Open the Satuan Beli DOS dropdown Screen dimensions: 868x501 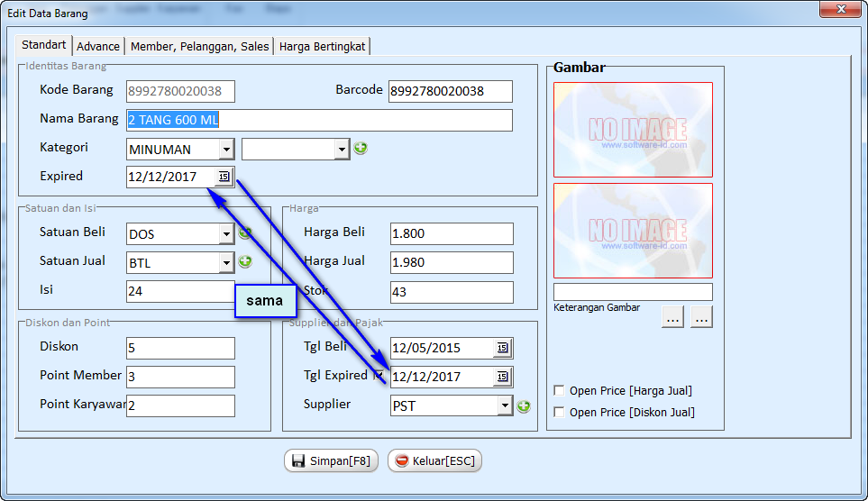point(226,234)
